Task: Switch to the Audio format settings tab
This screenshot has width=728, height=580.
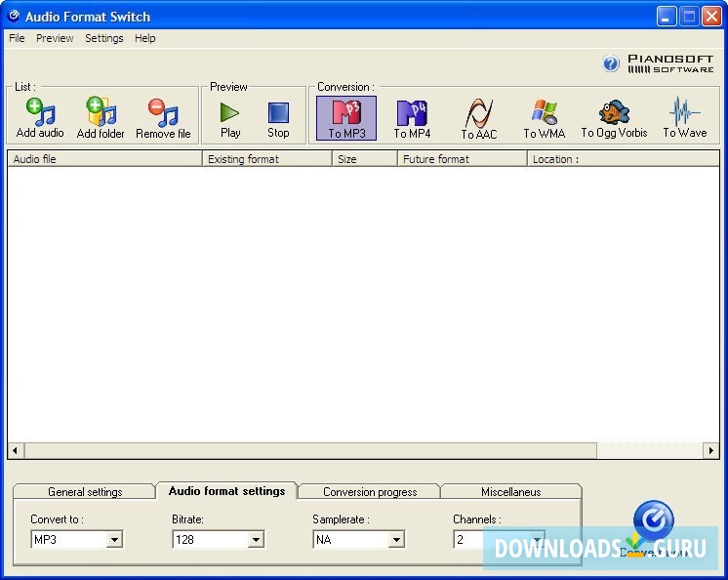Action: click(226, 491)
